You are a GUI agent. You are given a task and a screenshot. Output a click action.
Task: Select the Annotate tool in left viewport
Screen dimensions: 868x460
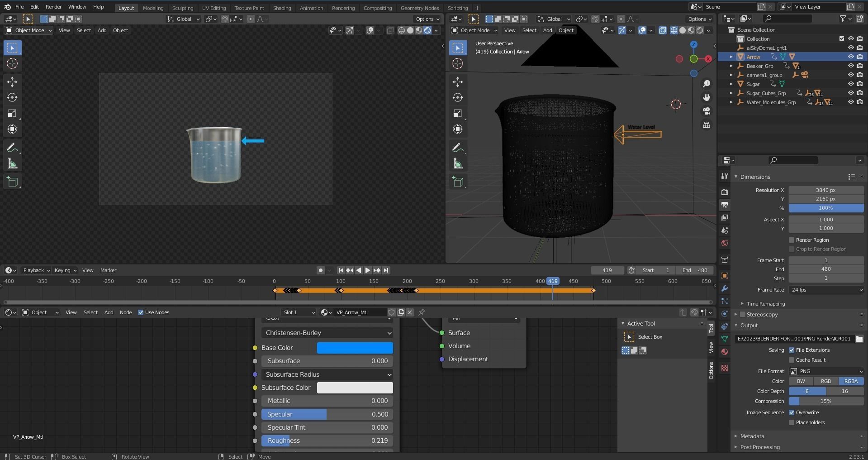pos(12,148)
